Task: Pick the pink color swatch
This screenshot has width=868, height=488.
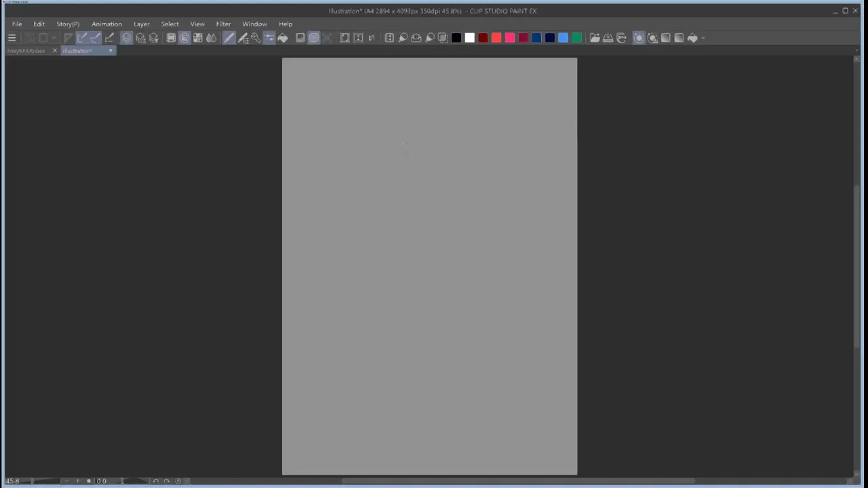Action: pos(510,38)
